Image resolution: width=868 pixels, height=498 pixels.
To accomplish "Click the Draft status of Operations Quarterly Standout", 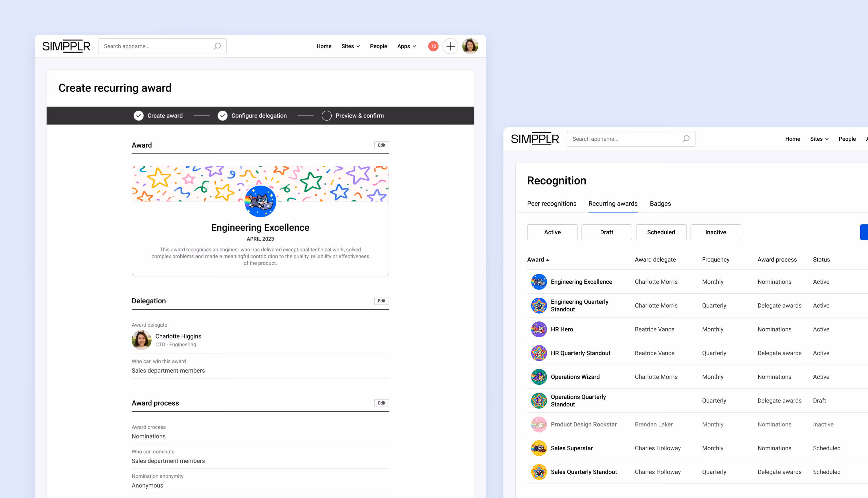I will [819, 400].
